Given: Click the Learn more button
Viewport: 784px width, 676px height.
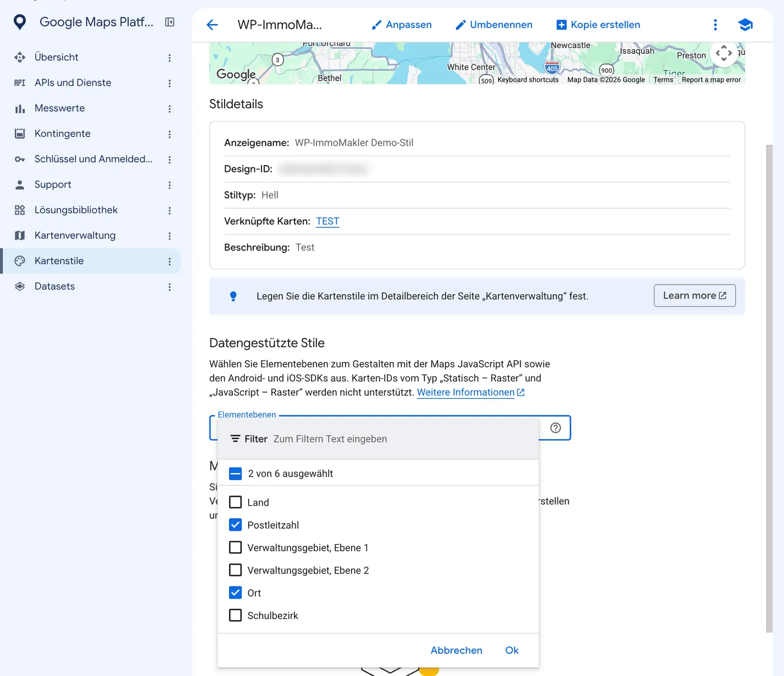Looking at the screenshot, I should pos(694,296).
